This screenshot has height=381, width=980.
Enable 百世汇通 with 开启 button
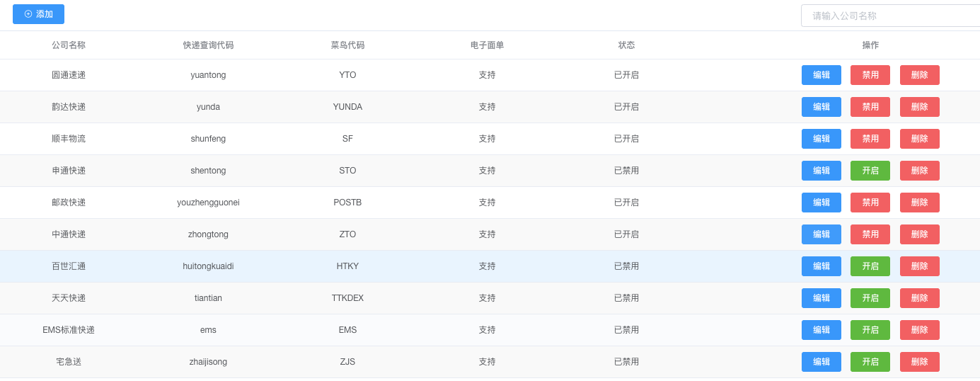coord(870,266)
